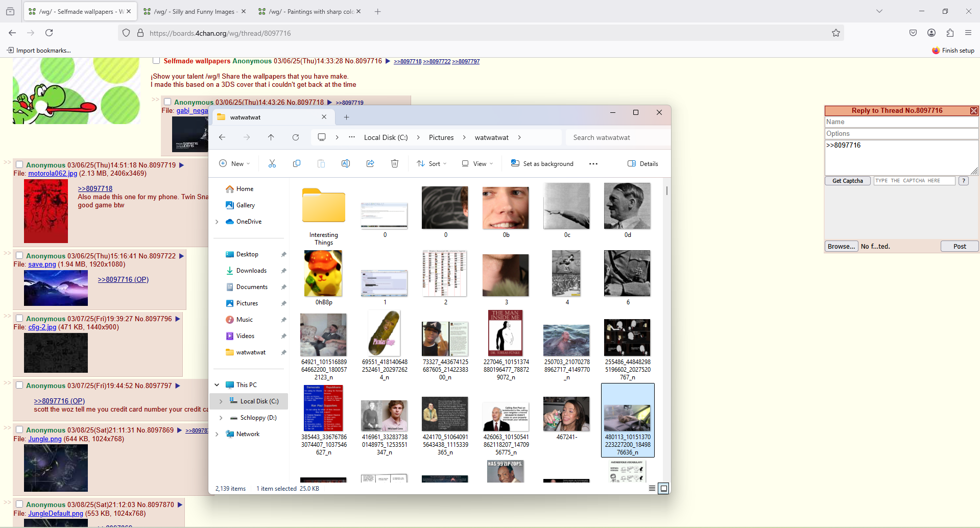Click Set as background button
The width and height of the screenshot is (980, 528).
[x=542, y=163]
